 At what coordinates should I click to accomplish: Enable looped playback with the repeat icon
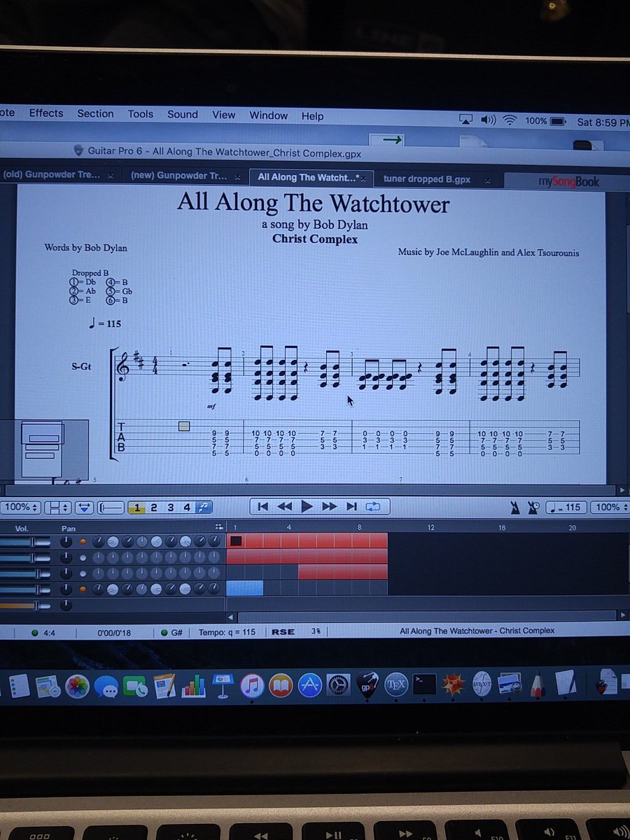tap(374, 507)
